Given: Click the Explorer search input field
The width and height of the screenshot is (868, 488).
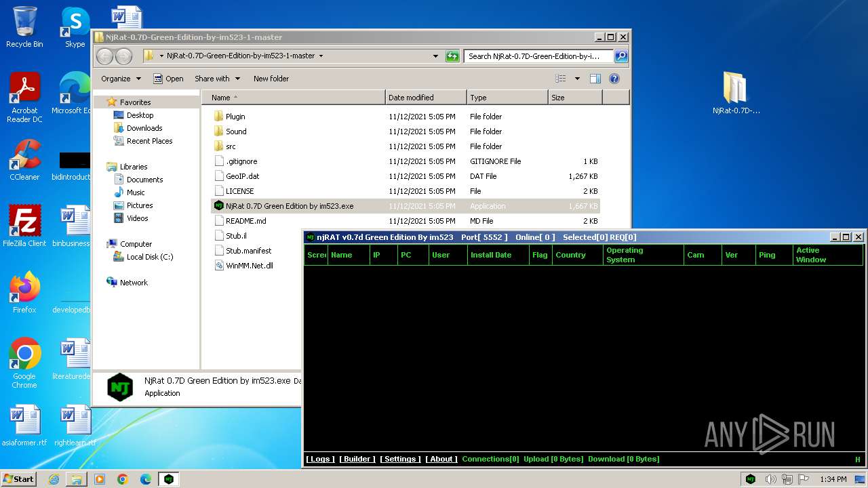Looking at the screenshot, I should pyautogui.click(x=539, y=56).
